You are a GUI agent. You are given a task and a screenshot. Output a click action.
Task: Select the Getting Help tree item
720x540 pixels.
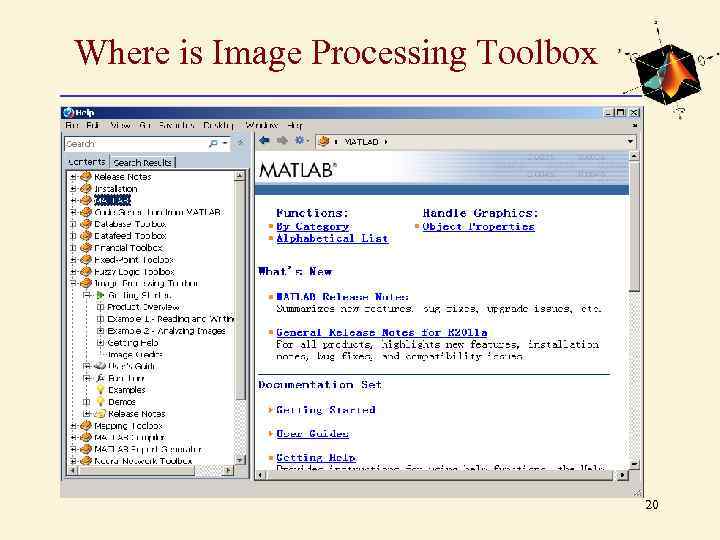133,343
